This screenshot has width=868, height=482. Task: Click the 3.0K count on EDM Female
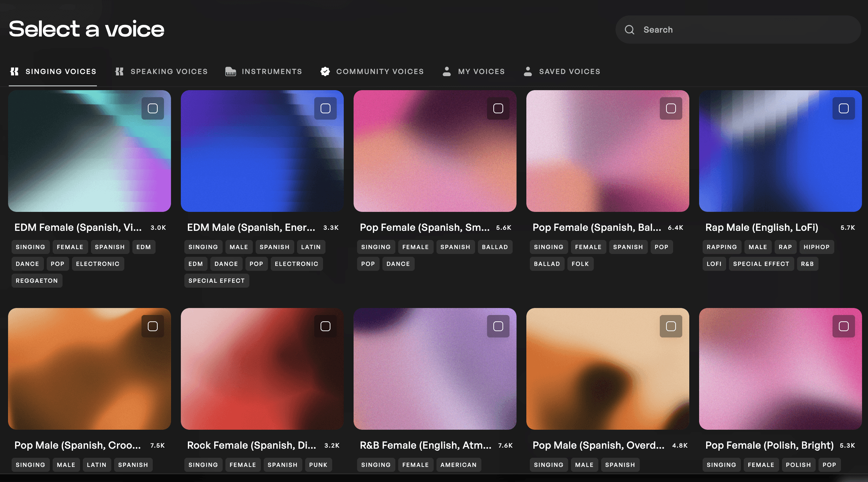point(158,228)
